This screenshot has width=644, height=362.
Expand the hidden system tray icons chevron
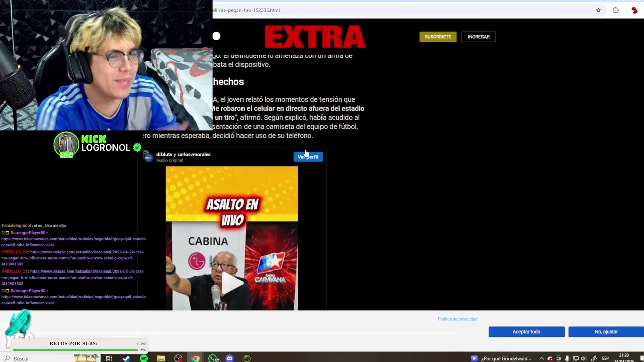(x=542, y=358)
